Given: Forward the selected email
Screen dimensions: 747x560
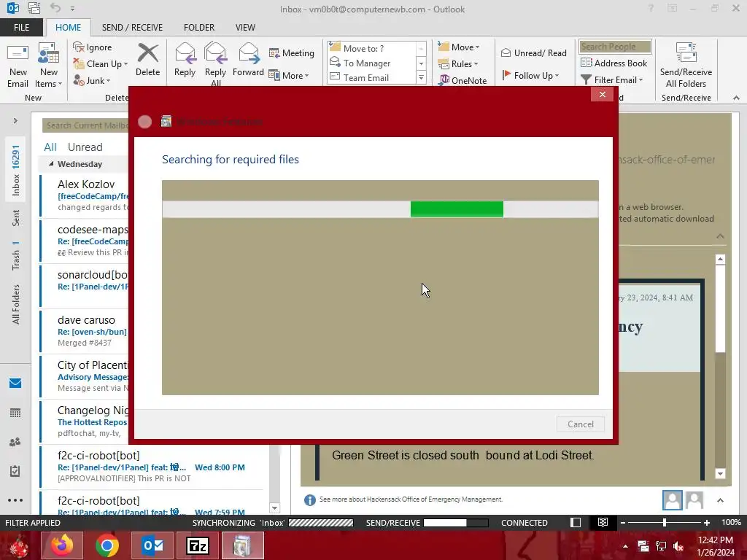Looking at the screenshot, I should [x=248, y=60].
